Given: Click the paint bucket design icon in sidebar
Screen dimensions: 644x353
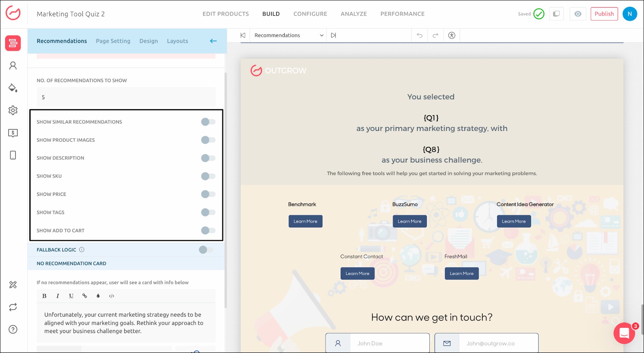Looking at the screenshot, I should 13,88.
